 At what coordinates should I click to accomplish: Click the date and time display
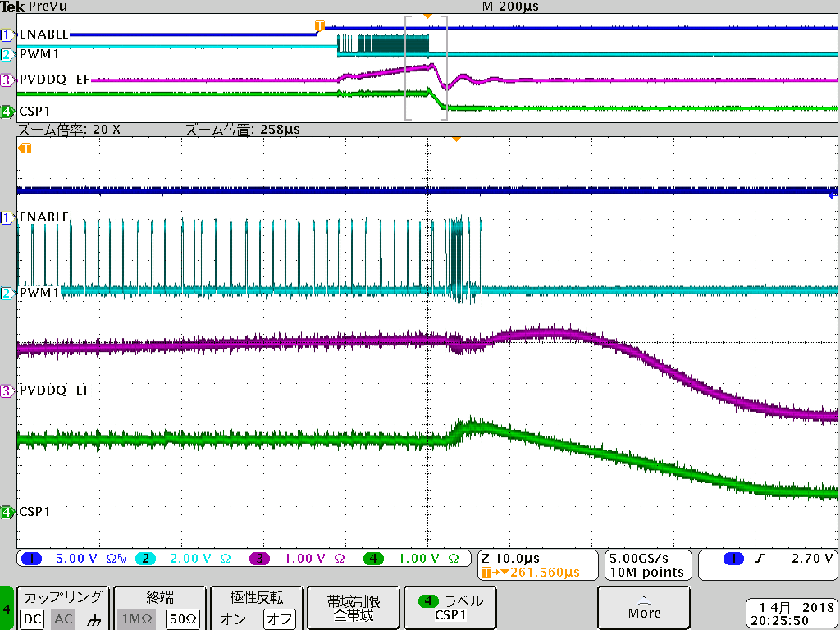[x=792, y=614]
